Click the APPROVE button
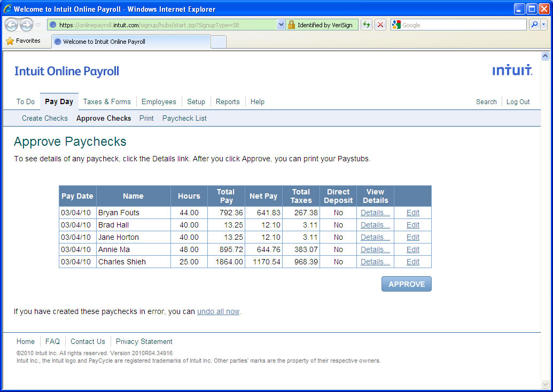 click(x=407, y=284)
